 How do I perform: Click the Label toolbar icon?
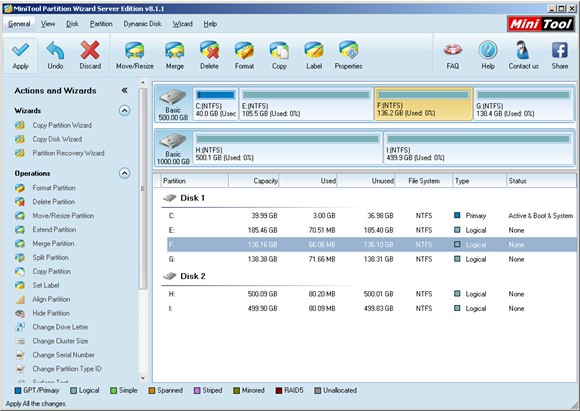pos(314,50)
